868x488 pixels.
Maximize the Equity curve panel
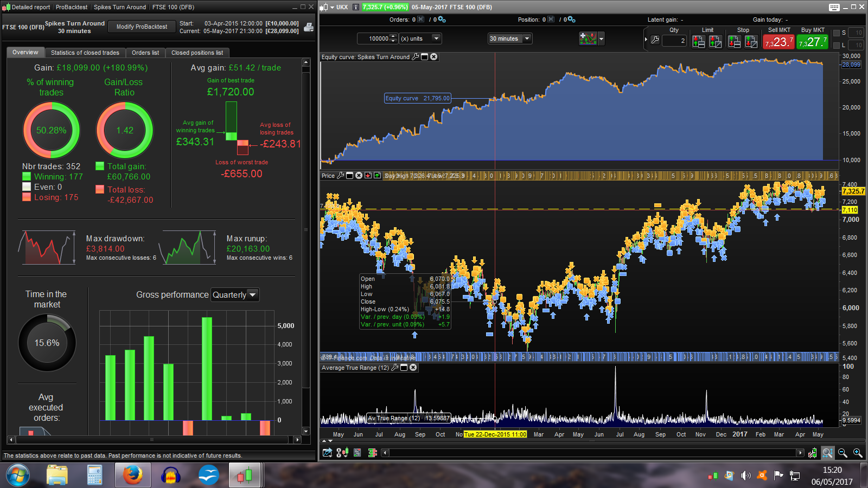point(425,56)
